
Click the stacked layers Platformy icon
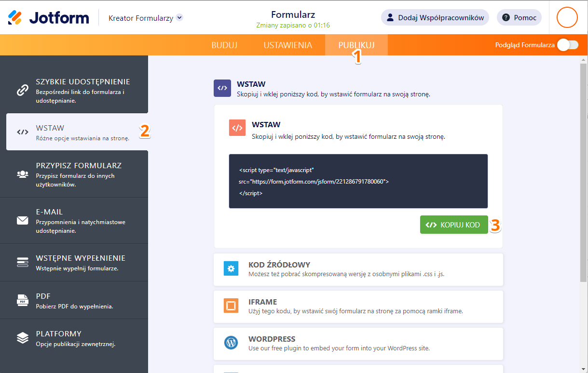coord(23,338)
